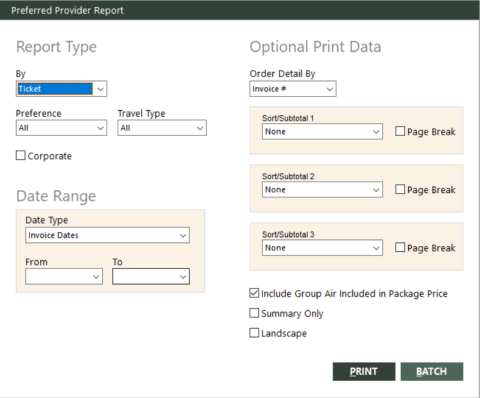Viewport: 480px width, 398px height.
Task: Click the Date Range heading
Action: pyautogui.click(x=56, y=196)
